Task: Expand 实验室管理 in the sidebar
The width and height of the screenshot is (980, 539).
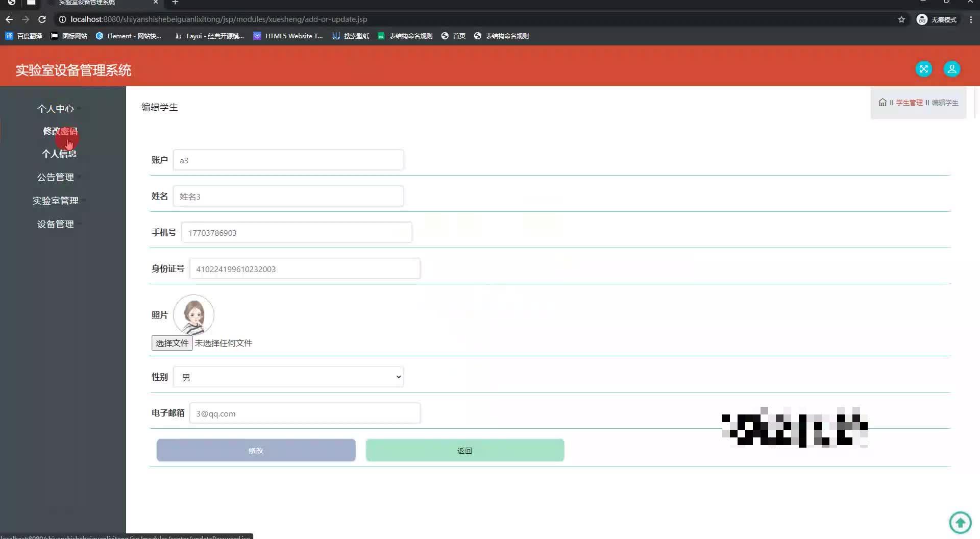Action: point(56,201)
